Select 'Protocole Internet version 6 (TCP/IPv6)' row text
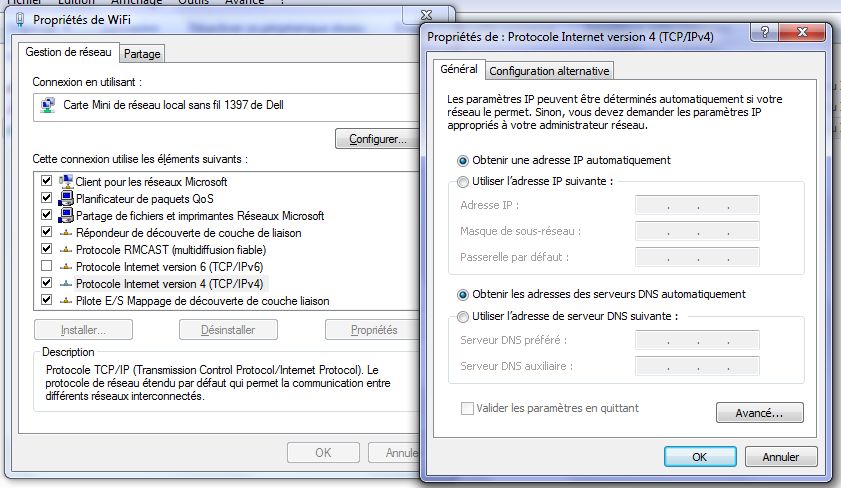Image resolution: width=841 pixels, height=488 pixels. click(169, 267)
